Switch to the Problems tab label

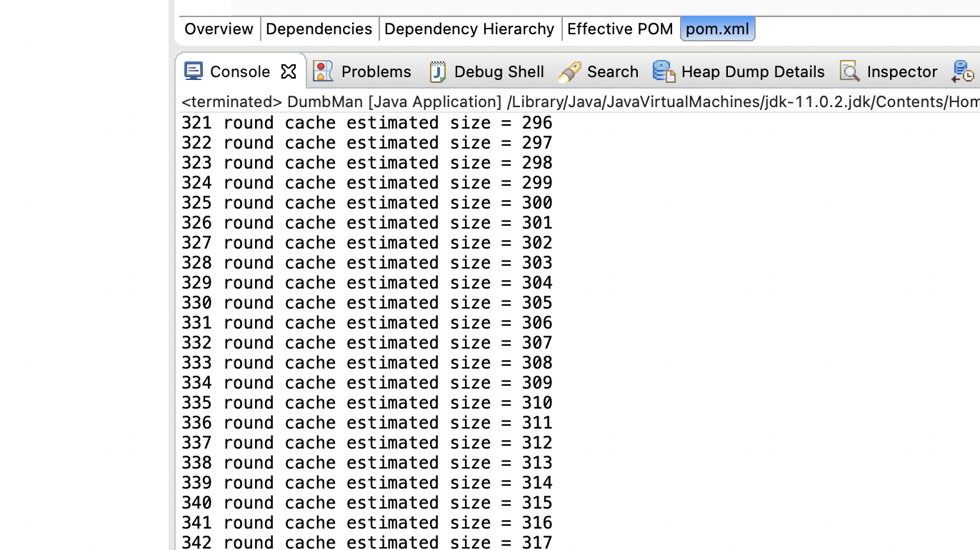coord(376,71)
